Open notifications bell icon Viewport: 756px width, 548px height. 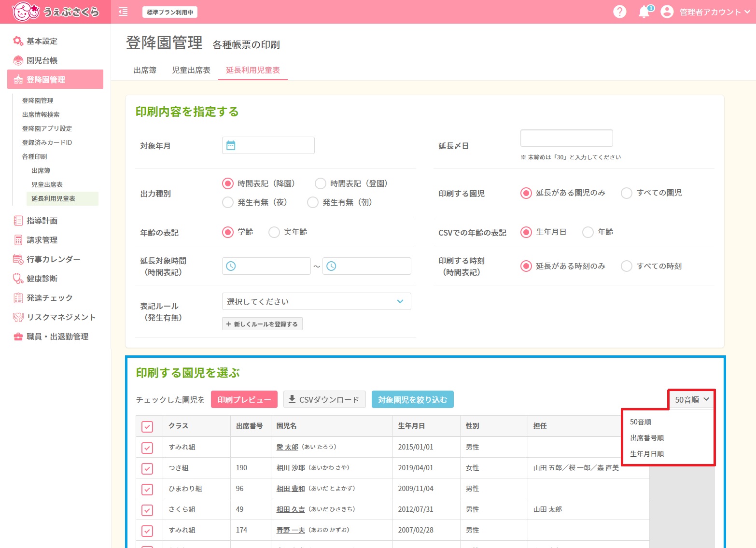[x=644, y=12]
